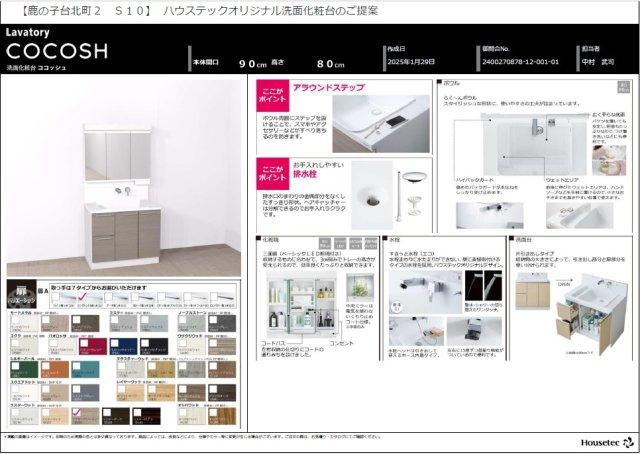Select blue-gray swatch in スクエアマット row
This screenshot has height=454, width=640.
pos(85,393)
